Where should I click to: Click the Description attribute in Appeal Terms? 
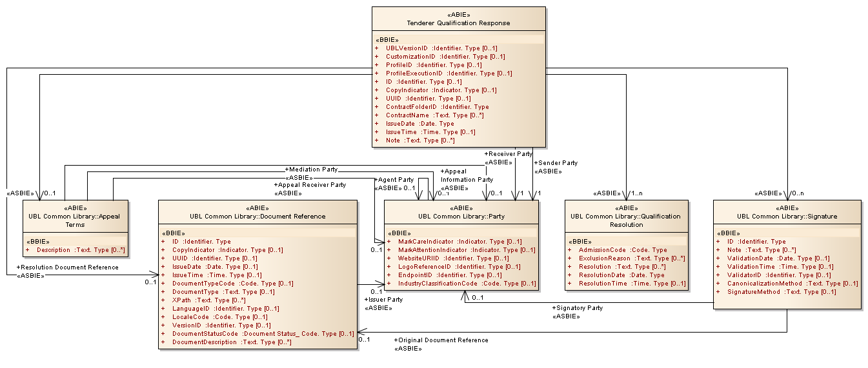(x=81, y=250)
